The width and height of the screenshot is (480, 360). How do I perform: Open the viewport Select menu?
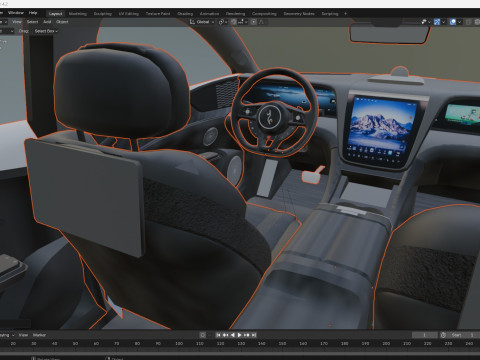click(32, 22)
